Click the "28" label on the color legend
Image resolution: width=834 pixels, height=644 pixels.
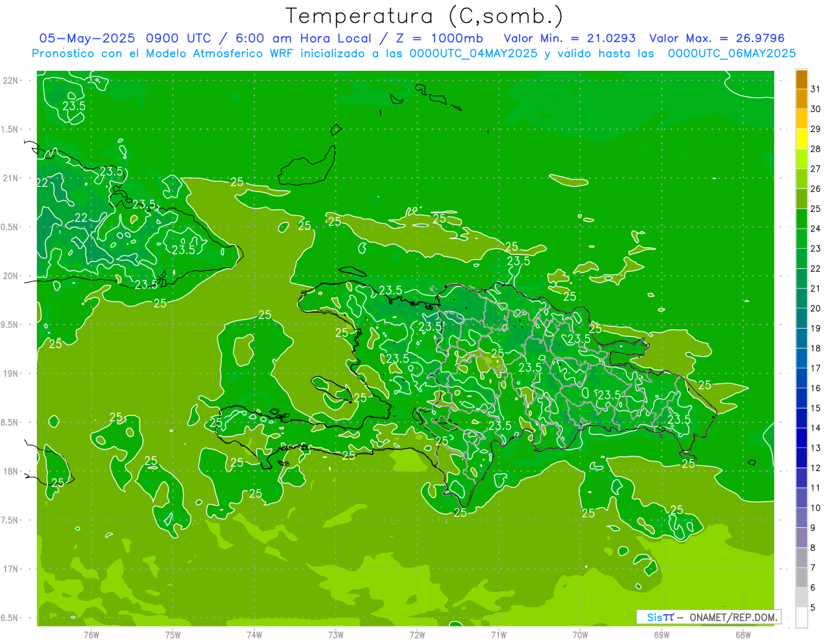tap(815, 149)
